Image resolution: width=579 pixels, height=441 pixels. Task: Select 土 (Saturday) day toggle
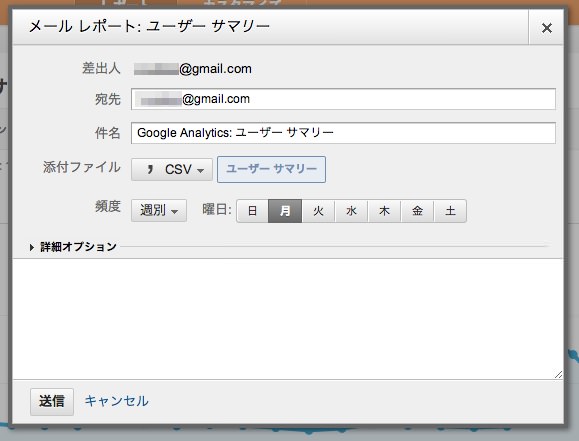pyautogui.click(x=450, y=211)
